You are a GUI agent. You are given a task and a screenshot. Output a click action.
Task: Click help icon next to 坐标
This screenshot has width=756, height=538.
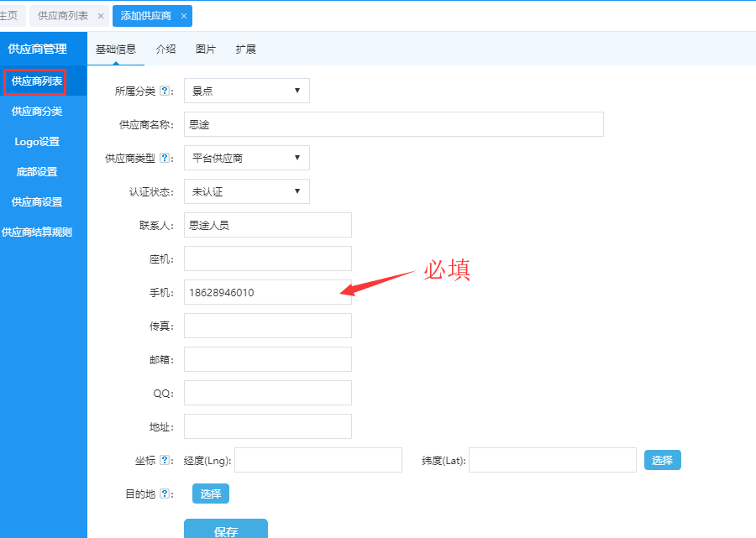(165, 460)
